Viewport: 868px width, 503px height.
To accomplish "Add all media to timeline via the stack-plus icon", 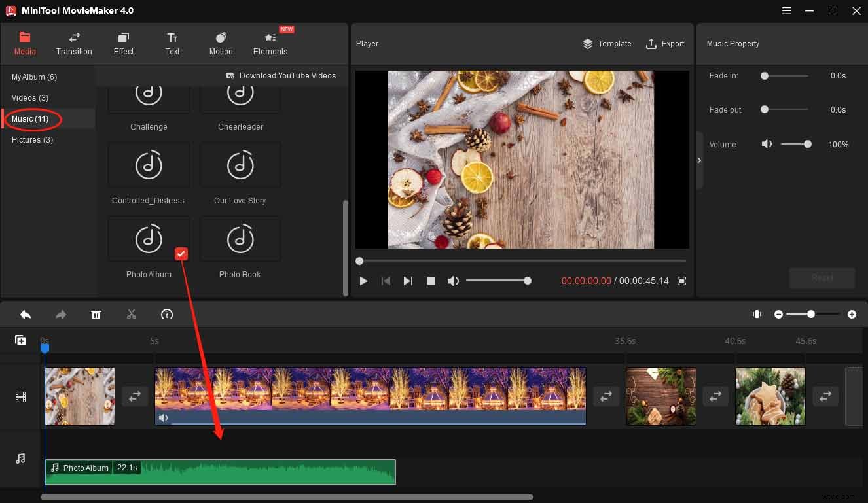I will click(20, 339).
